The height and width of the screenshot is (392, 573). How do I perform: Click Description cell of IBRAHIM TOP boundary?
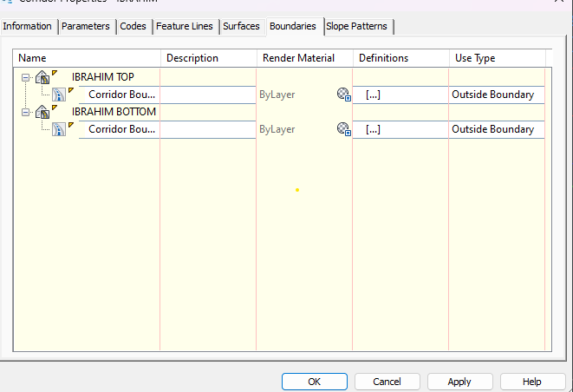(208, 95)
